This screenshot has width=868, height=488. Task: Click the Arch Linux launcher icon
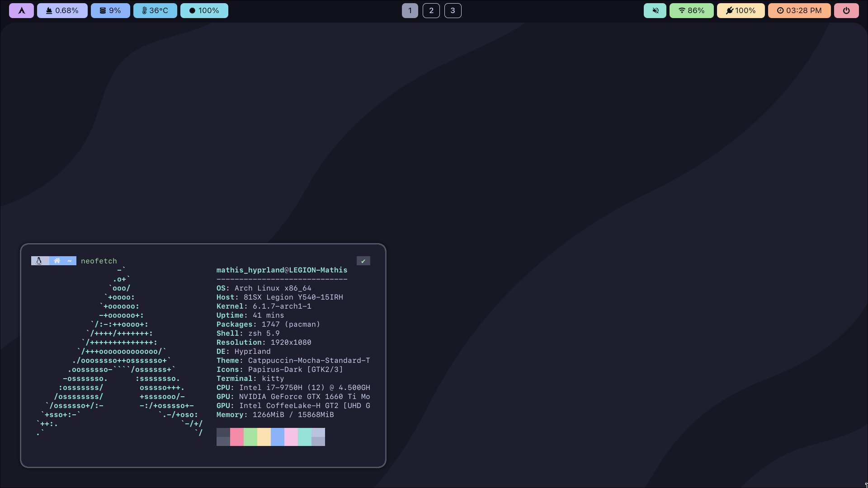pos(21,10)
